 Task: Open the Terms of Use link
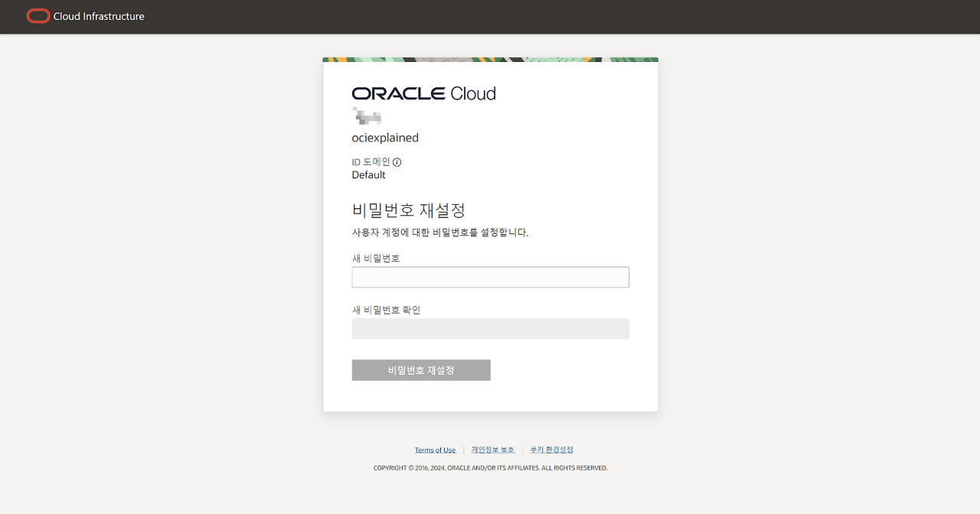pyautogui.click(x=435, y=450)
